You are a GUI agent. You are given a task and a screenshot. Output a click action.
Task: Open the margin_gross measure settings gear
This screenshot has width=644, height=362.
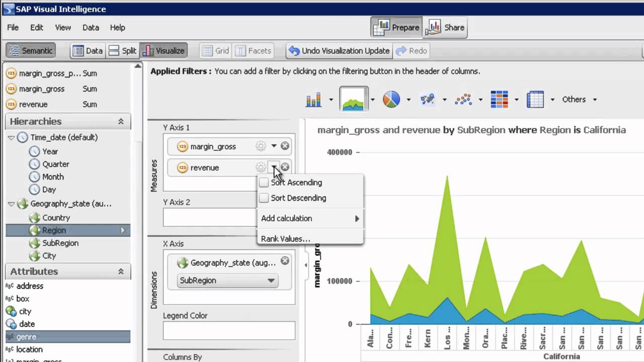coord(261,146)
